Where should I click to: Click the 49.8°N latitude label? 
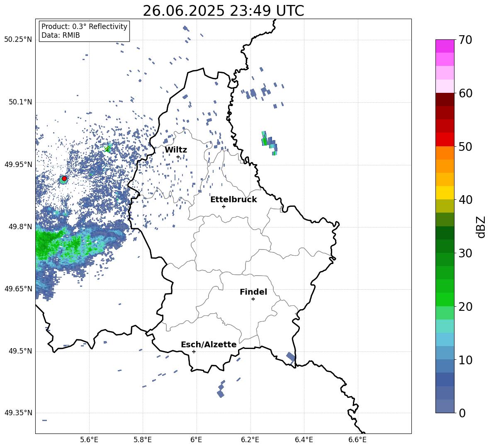click(20, 227)
